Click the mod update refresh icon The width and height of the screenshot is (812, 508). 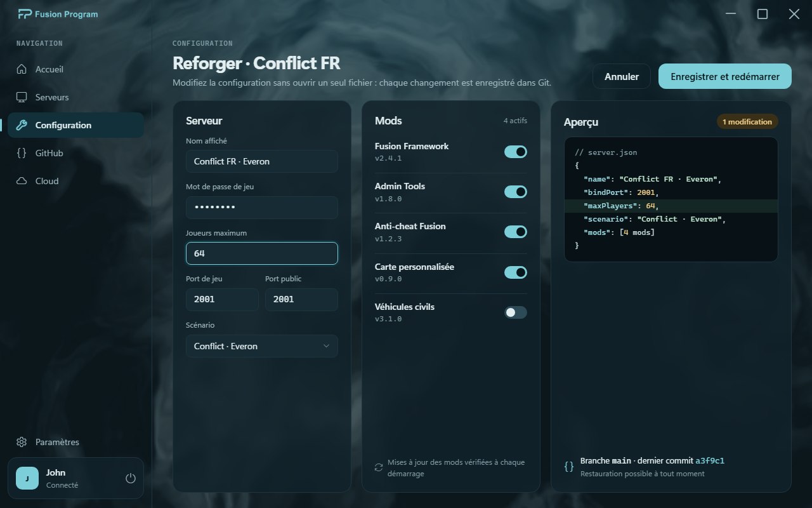[x=379, y=467]
